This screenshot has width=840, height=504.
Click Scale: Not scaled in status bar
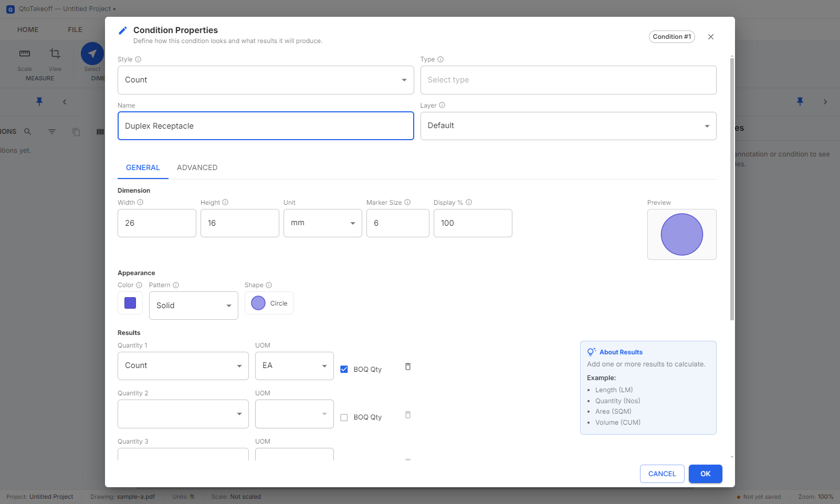[x=236, y=497]
